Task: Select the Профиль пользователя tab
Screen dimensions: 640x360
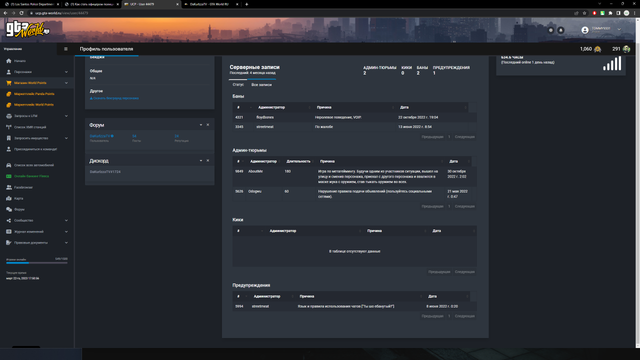Action: tap(106, 49)
